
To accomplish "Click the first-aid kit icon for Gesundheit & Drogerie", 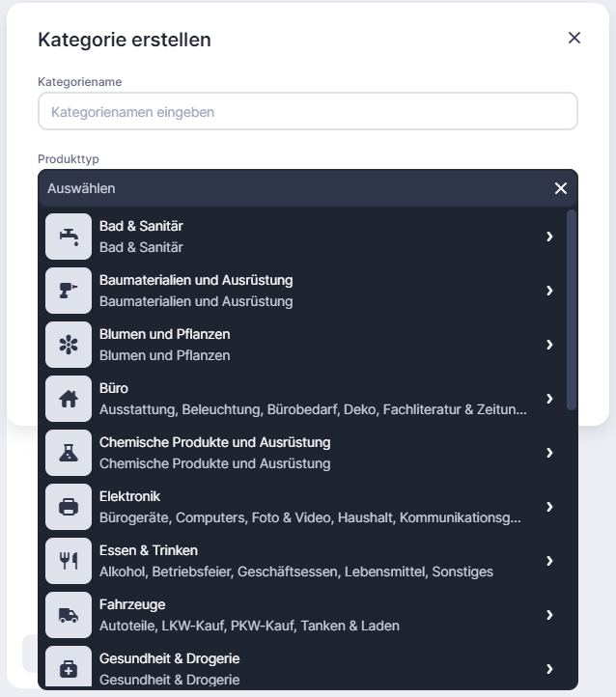I will pos(69,668).
